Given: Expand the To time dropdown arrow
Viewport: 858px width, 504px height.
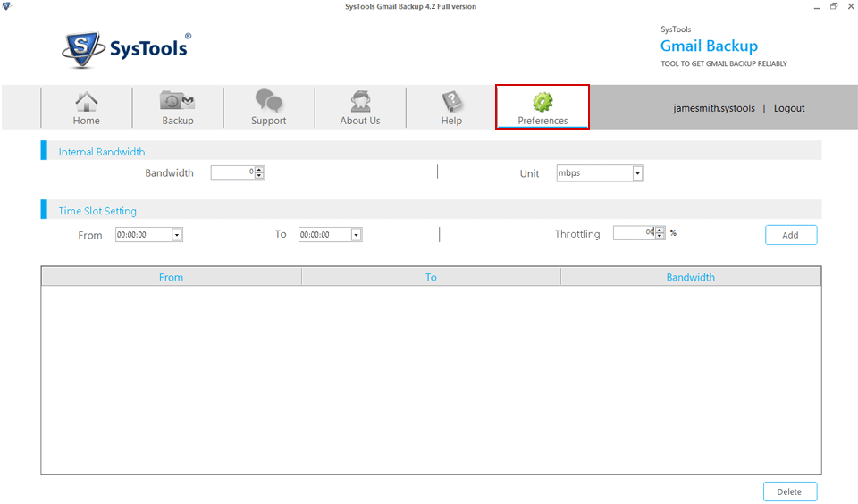Looking at the screenshot, I should click(357, 235).
